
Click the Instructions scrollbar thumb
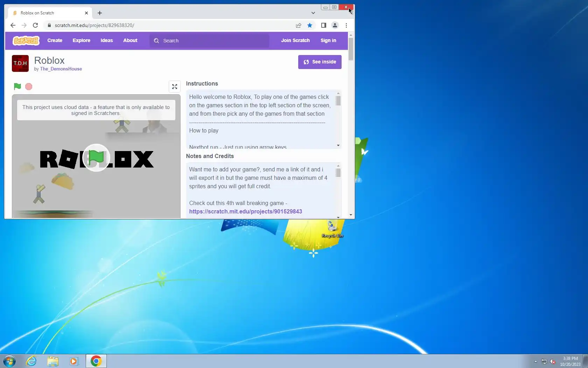pyautogui.click(x=338, y=101)
